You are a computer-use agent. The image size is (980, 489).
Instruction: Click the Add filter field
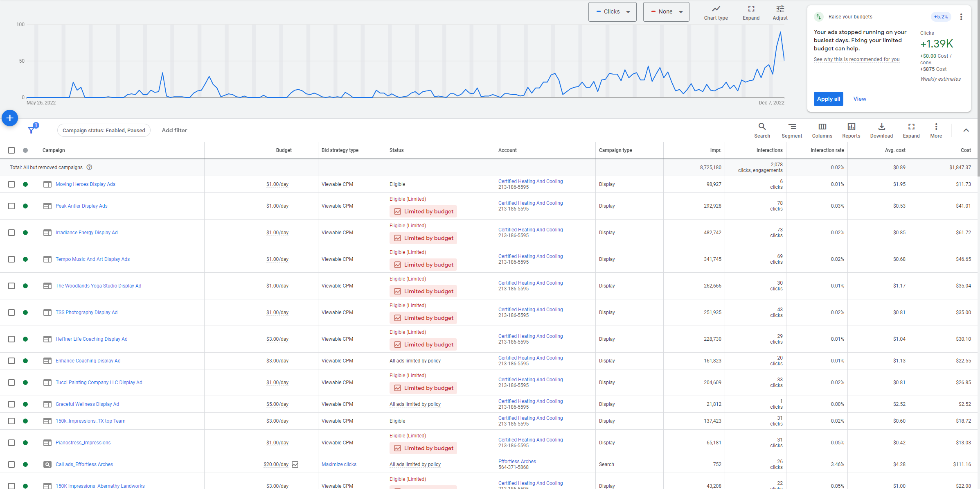tap(174, 130)
